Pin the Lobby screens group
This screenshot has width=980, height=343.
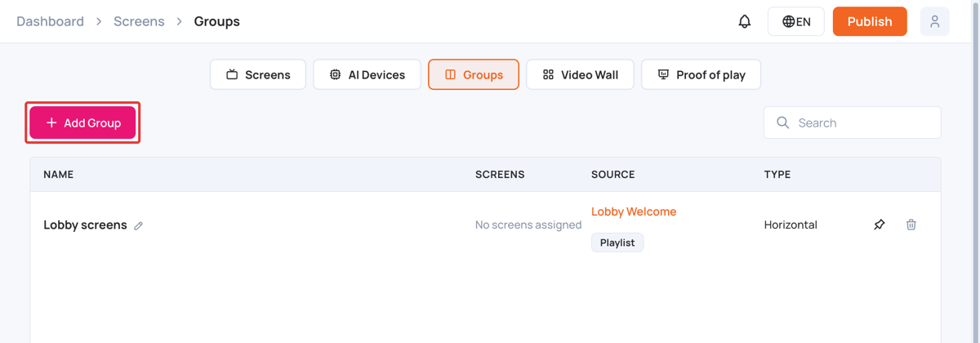tap(879, 225)
